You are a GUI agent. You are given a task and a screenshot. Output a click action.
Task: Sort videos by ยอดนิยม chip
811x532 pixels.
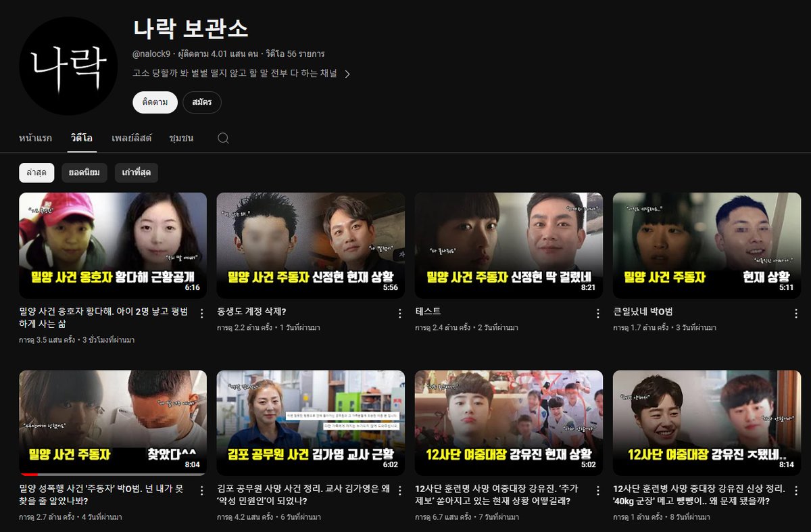(x=84, y=172)
